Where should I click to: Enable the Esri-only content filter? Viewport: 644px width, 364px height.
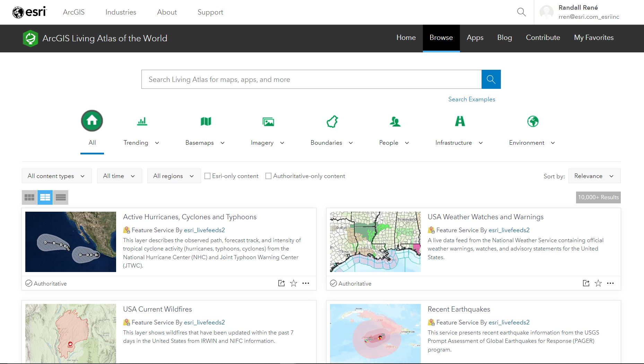coord(207,176)
